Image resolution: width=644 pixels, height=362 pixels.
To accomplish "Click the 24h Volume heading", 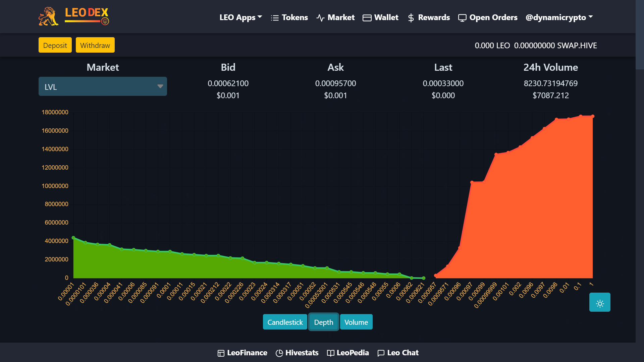I will pos(551,67).
